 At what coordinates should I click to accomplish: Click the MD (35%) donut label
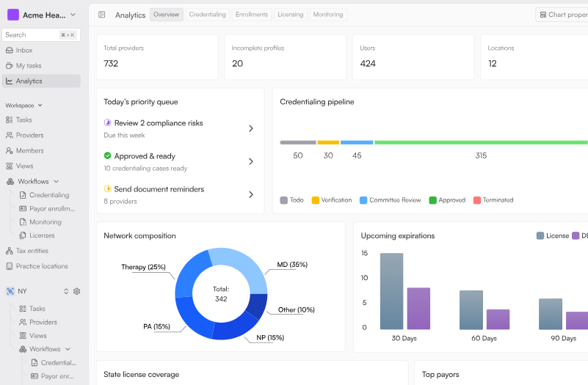click(292, 265)
